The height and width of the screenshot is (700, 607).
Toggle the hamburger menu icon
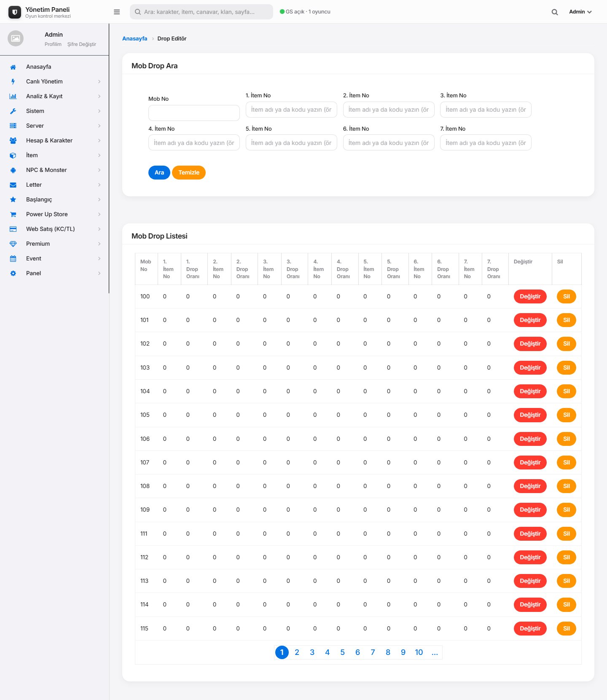[117, 12]
